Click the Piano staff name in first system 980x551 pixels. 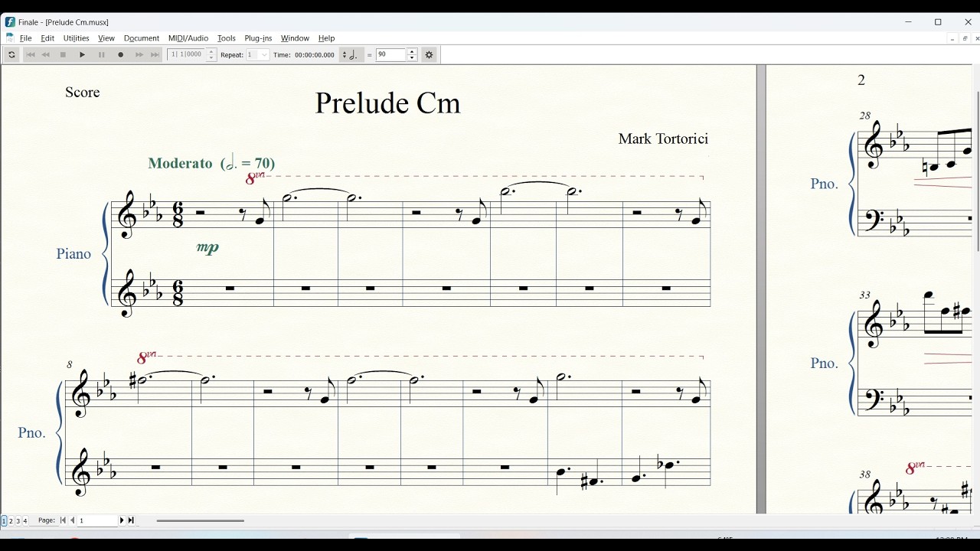tap(73, 254)
